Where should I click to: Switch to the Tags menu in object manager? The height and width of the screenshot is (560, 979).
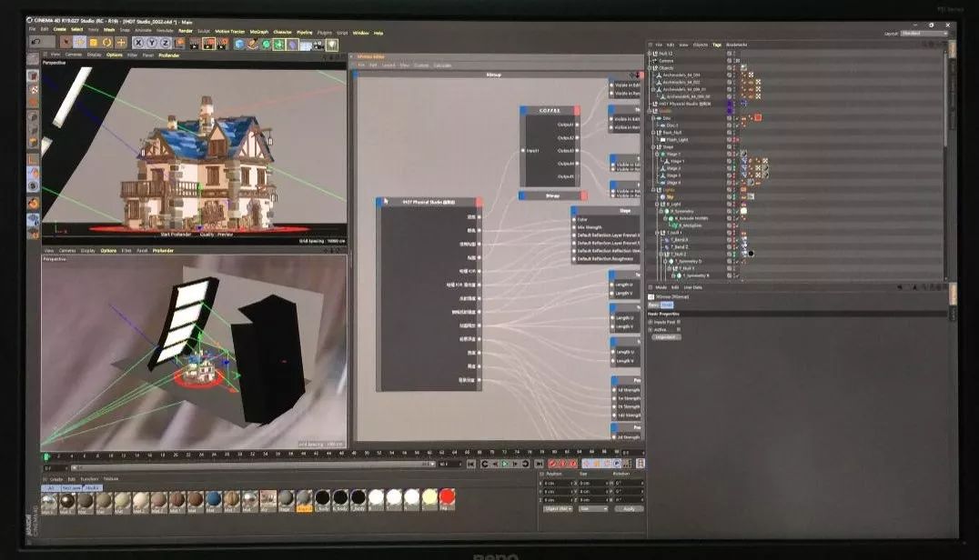pos(717,44)
